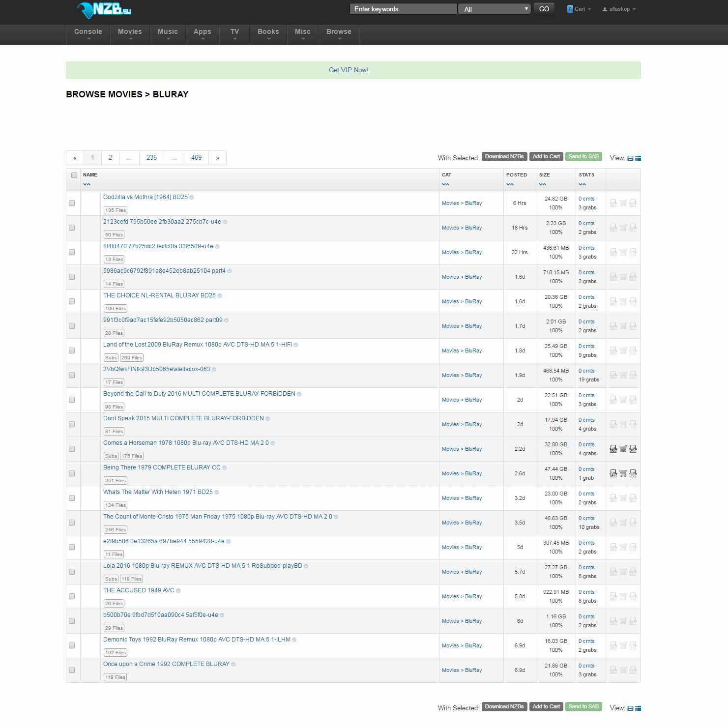Cart icon in Being There 1979 row

point(623,473)
